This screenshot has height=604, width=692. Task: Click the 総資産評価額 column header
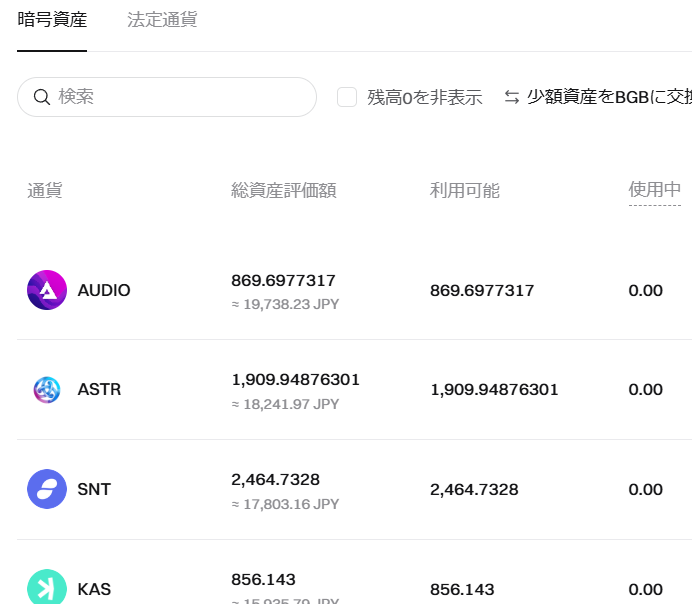tap(284, 191)
